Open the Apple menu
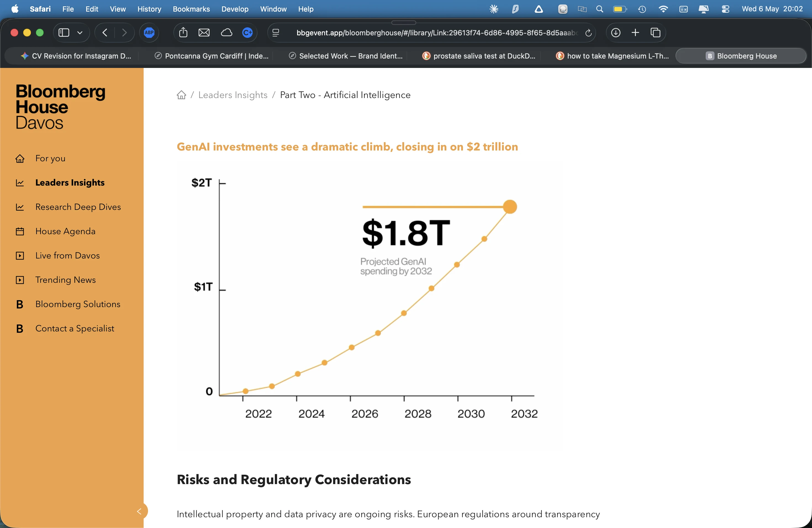The height and width of the screenshot is (528, 812). click(15, 9)
